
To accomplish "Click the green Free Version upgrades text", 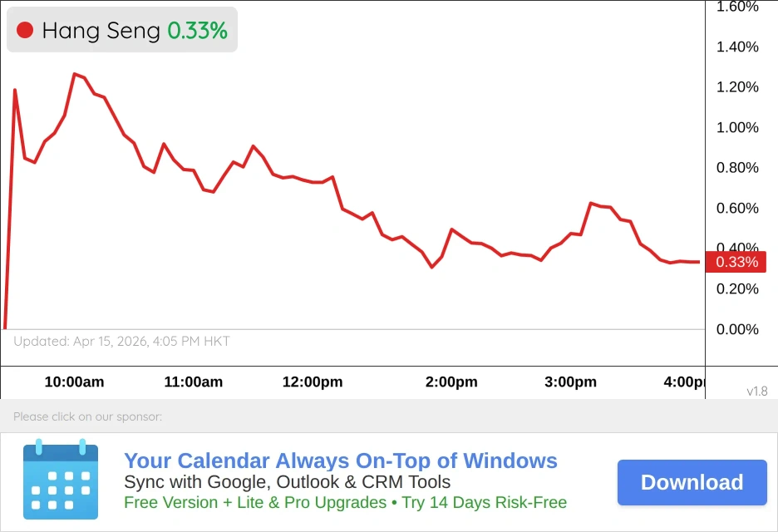I will click(345, 503).
